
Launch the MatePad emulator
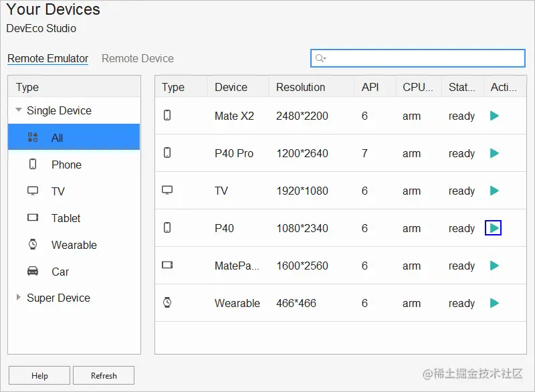[x=494, y=266]
